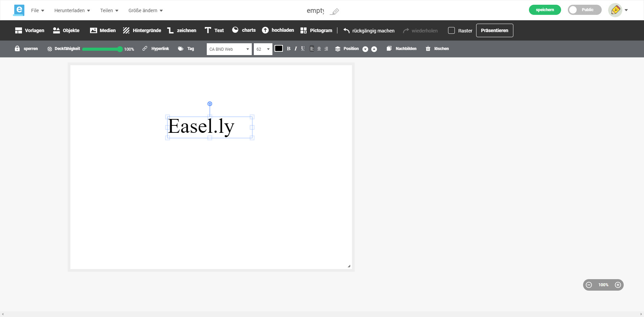The width and height of the screenshot is (644, 317).
Task: Open the CA BND Web font dropdown
Action: [x=229, y=49]
